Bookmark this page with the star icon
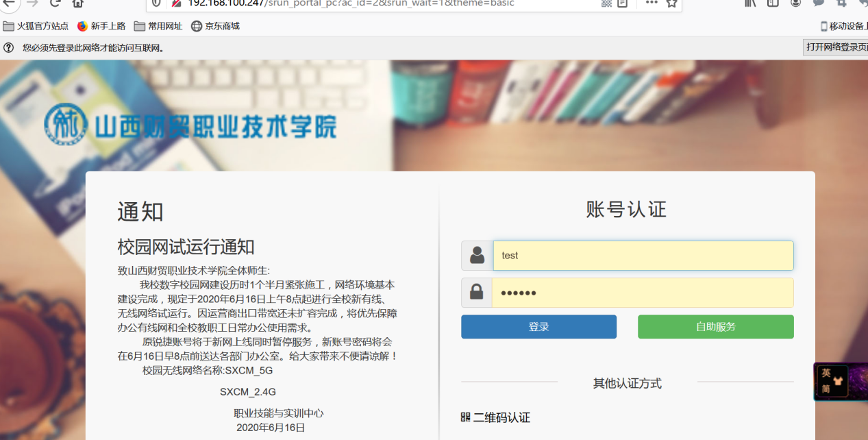 (x=671, y=3)
